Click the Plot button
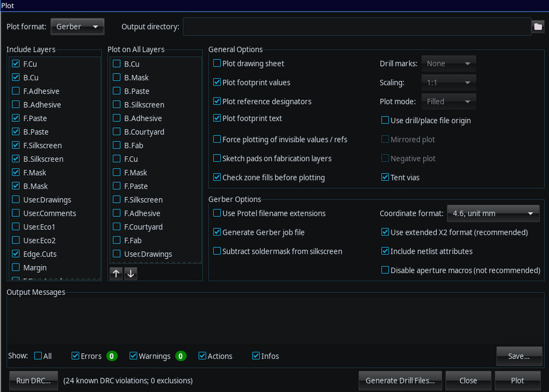549x392 pixels. [x=517, y=380]
